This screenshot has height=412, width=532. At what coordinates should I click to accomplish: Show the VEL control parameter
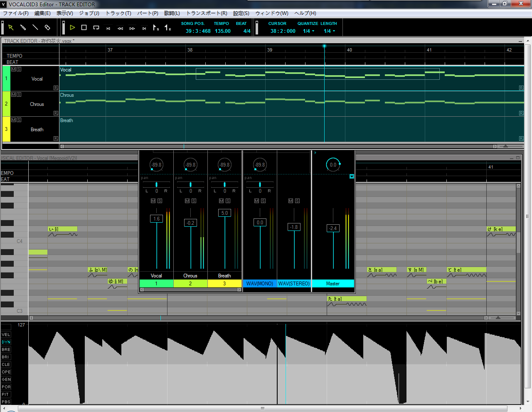click(6, 335)
